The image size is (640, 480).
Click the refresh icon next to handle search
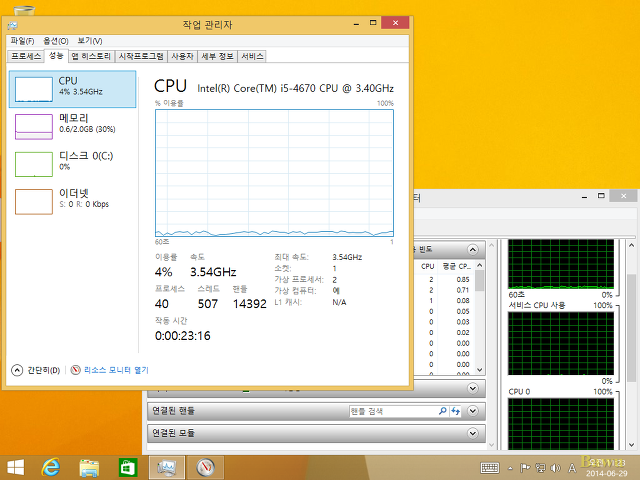coord(456,411)
